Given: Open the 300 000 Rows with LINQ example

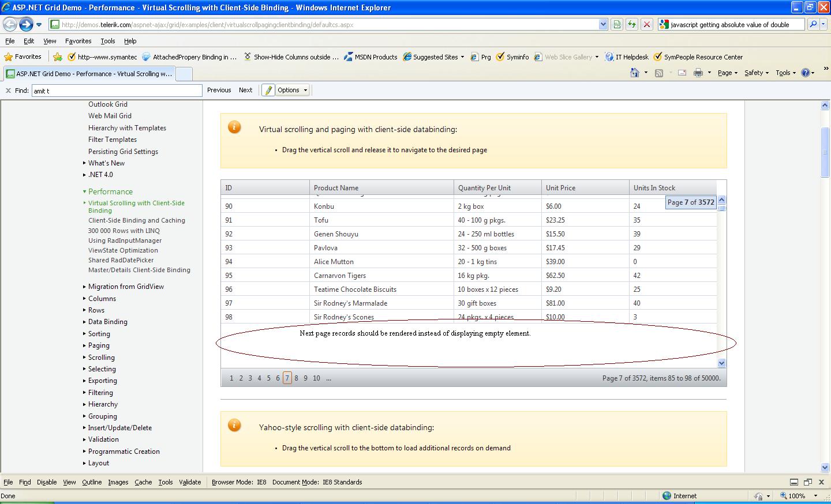Looking at the screenshot, I should (x=124, y=231).
